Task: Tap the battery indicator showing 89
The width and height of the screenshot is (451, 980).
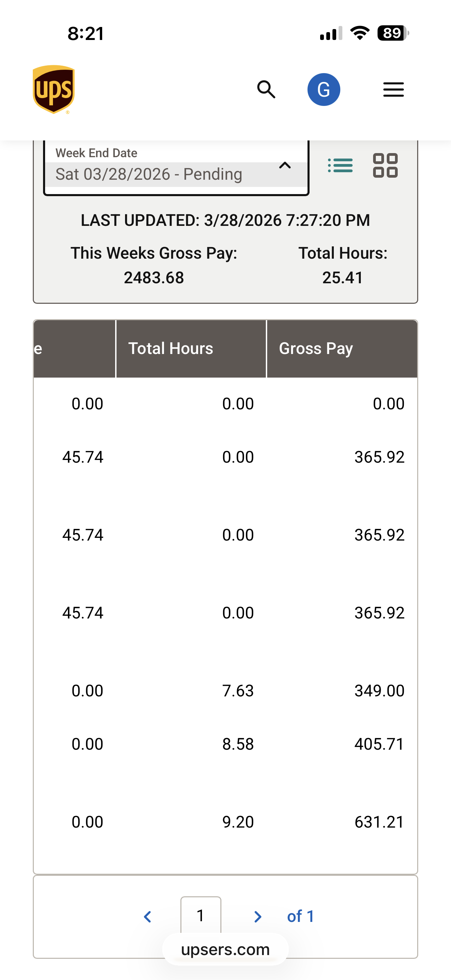Action: pyautogui.click(x=393, y=33)
